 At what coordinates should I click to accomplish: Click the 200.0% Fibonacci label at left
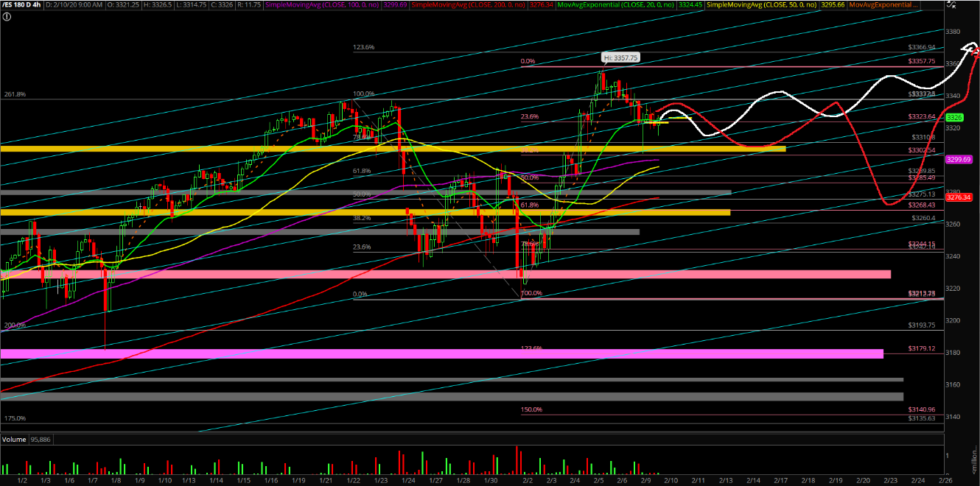coord(15,325)
